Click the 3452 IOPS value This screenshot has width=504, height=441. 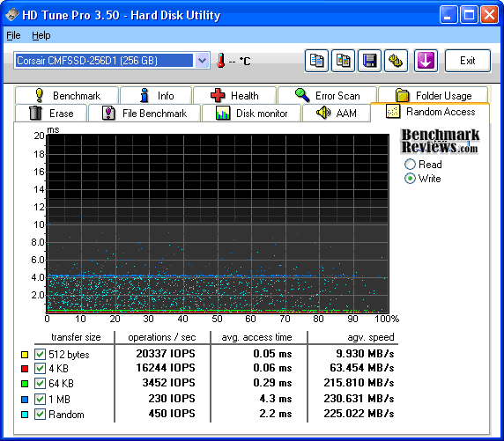(x=169, y=383)
